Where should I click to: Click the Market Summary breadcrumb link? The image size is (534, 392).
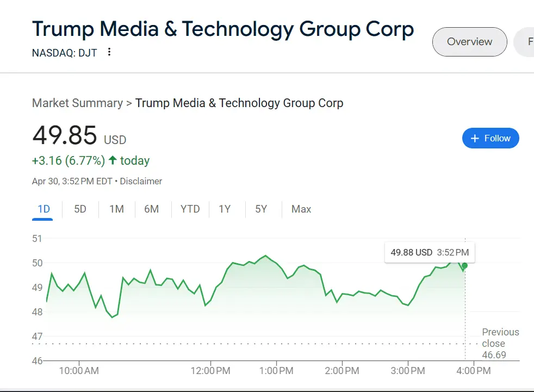point(77,103)
